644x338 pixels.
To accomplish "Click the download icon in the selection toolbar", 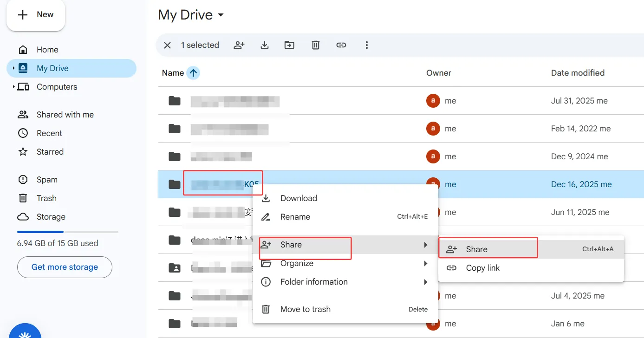I will [x=265, y=45].
